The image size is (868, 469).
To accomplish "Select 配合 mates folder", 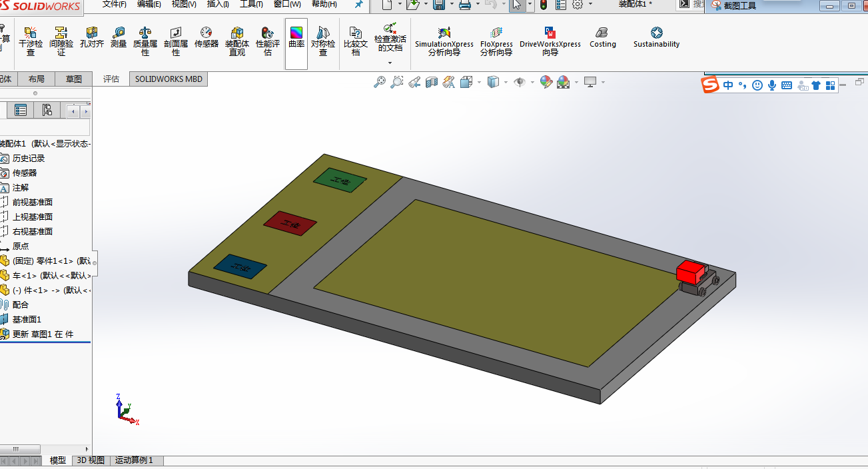I will pos(21,305).
